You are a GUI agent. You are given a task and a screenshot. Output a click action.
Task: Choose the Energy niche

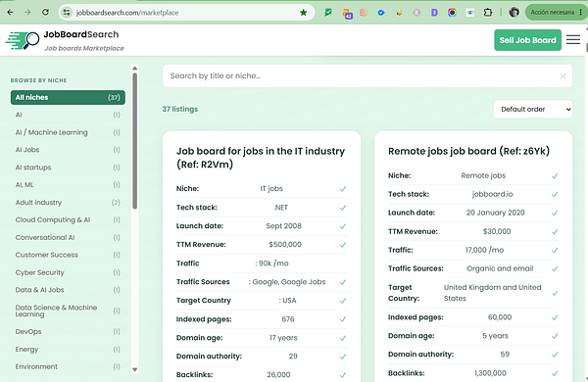[x=68, y=349]
